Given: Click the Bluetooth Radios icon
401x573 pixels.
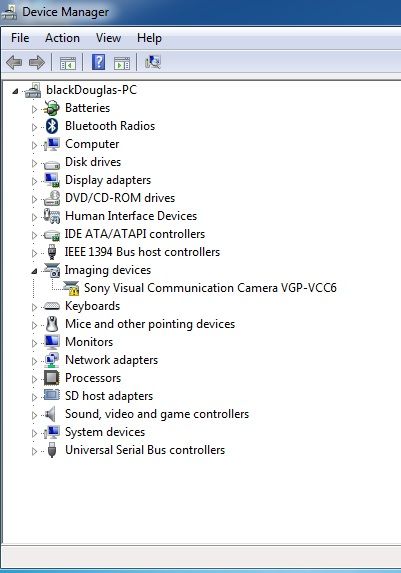Looking at the screenshot, I should (x=52, y=126).
